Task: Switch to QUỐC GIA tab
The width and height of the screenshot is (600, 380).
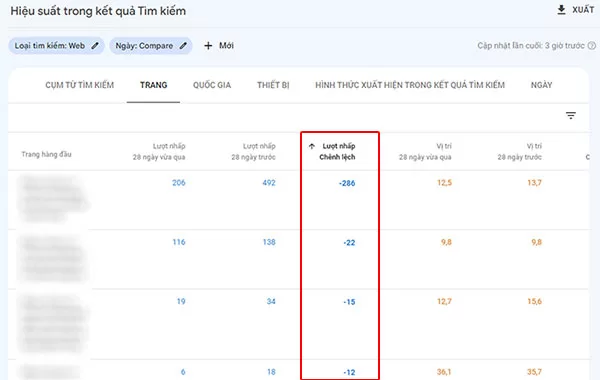Action: (x=212, y=85)
